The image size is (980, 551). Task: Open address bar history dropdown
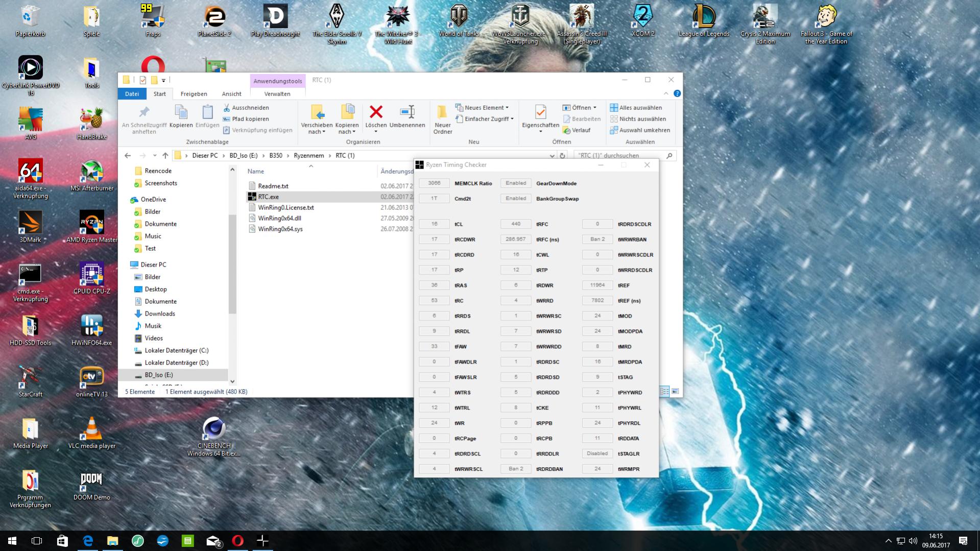tap(552, 156)
